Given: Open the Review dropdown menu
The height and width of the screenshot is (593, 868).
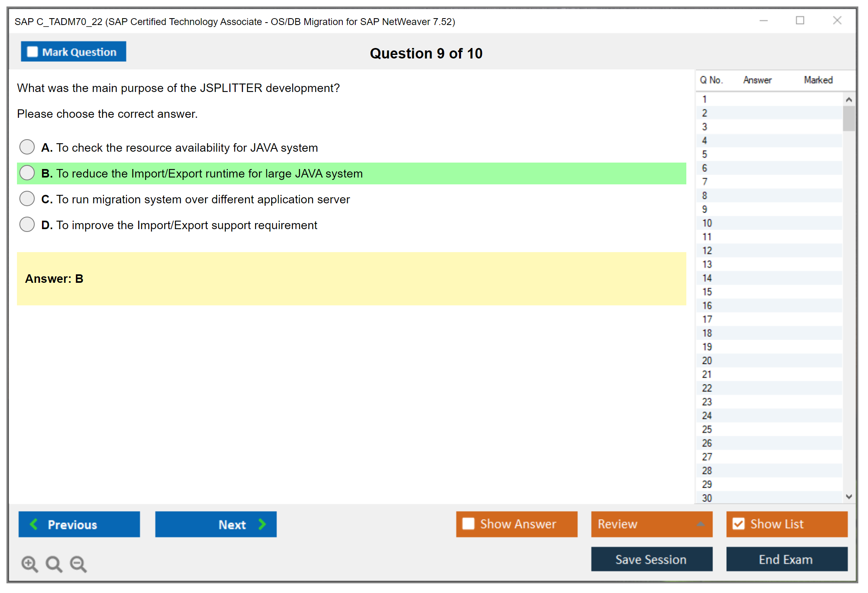Looking at the screenshot, I should click(700, 524).
